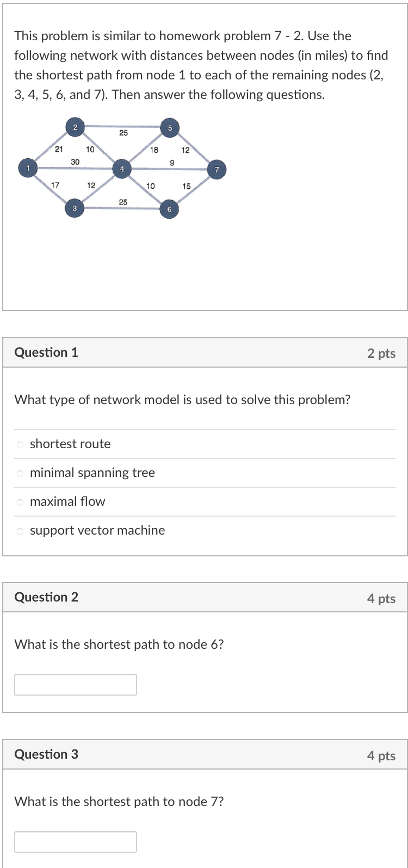Click node 1 in the network diagram
The width and height of the screenshot is (408, 868).
pos(27,168)
